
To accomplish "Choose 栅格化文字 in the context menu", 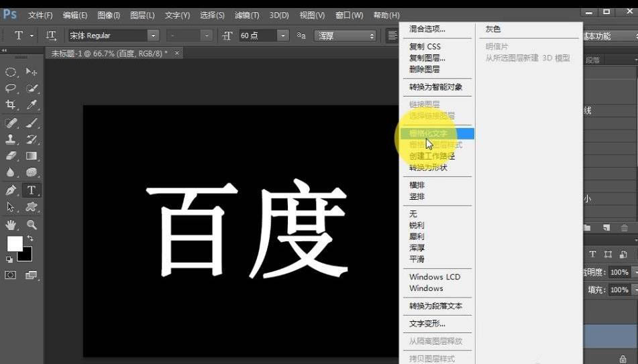I will click(x=437, y=133).
